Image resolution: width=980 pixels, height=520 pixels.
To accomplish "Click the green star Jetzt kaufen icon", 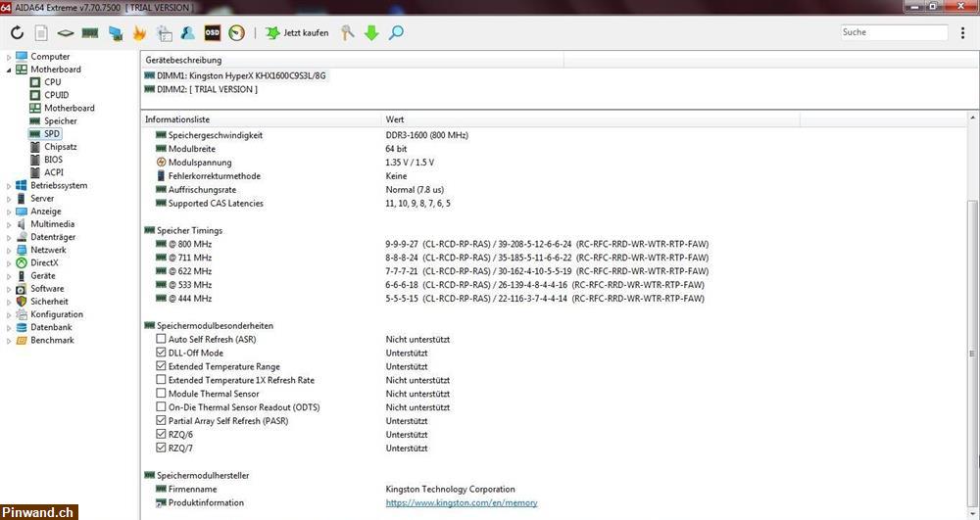I will [272, 33].
